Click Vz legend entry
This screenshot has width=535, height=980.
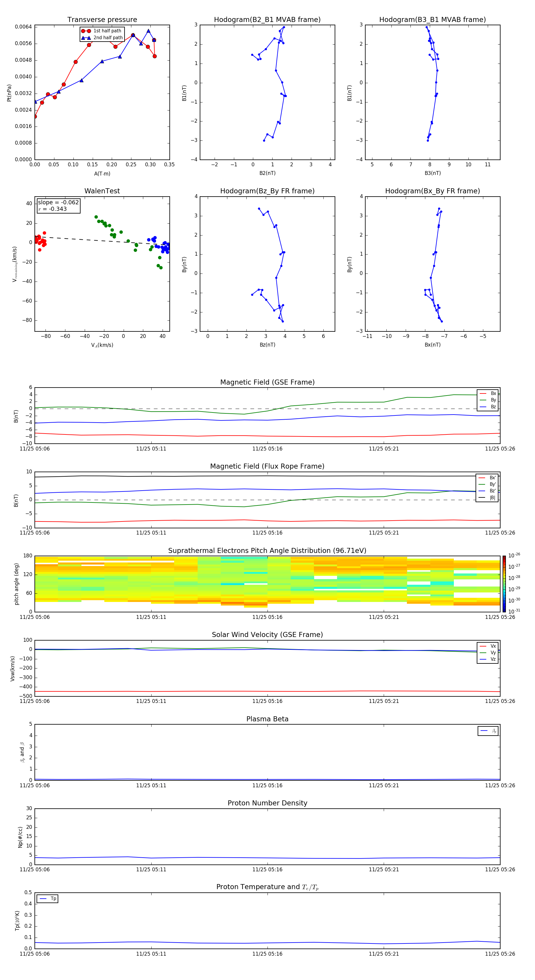click(488, 659)
